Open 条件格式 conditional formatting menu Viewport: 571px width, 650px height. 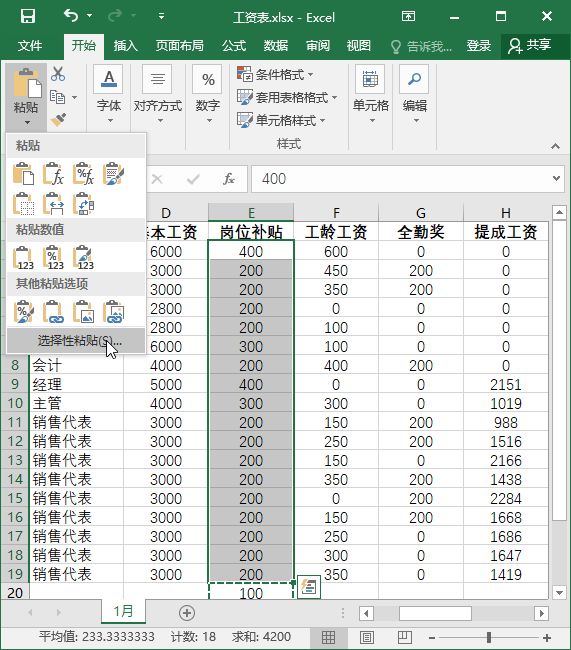pyautogui.click(x=275, y=74)
